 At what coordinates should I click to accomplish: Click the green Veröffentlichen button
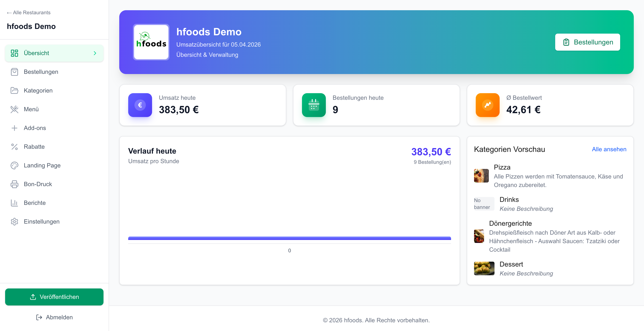pyautogui.click(x=54, y=297)
